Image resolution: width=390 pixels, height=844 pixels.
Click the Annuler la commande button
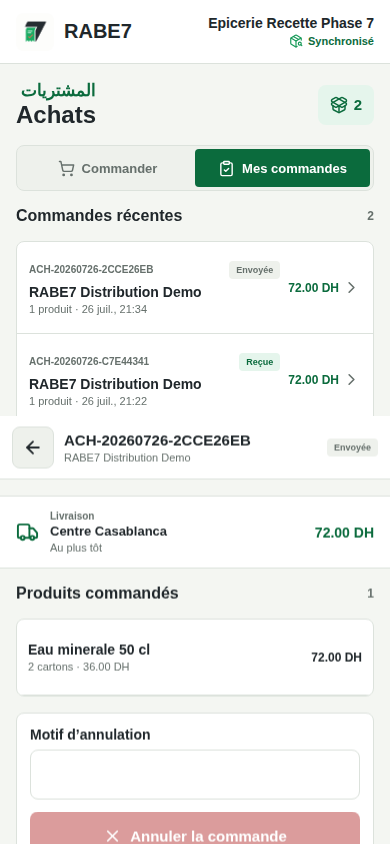(x=195, y=829)
